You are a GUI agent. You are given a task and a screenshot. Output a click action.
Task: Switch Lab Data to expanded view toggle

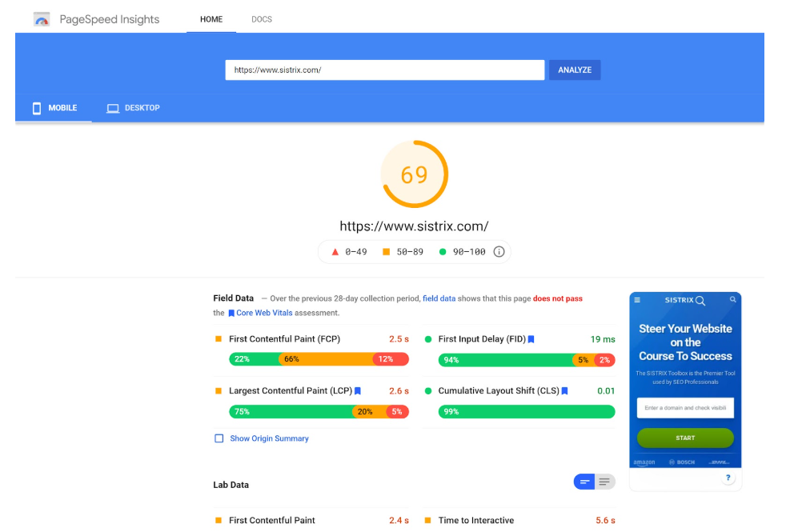point(604,482)
